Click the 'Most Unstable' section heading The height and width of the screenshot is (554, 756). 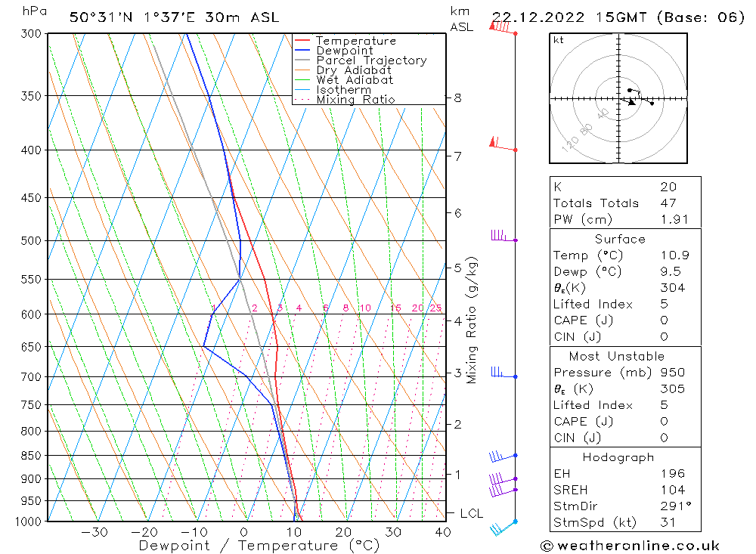click(x=617, y=357)
